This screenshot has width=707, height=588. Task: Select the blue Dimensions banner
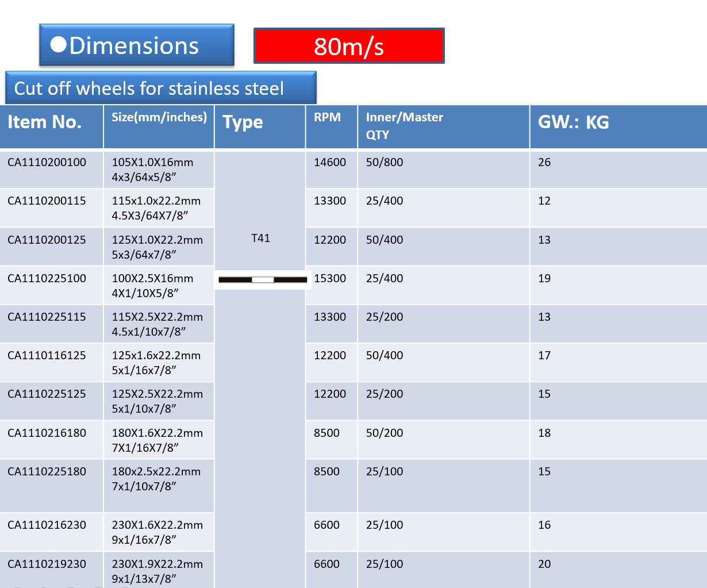coord(137,45)
